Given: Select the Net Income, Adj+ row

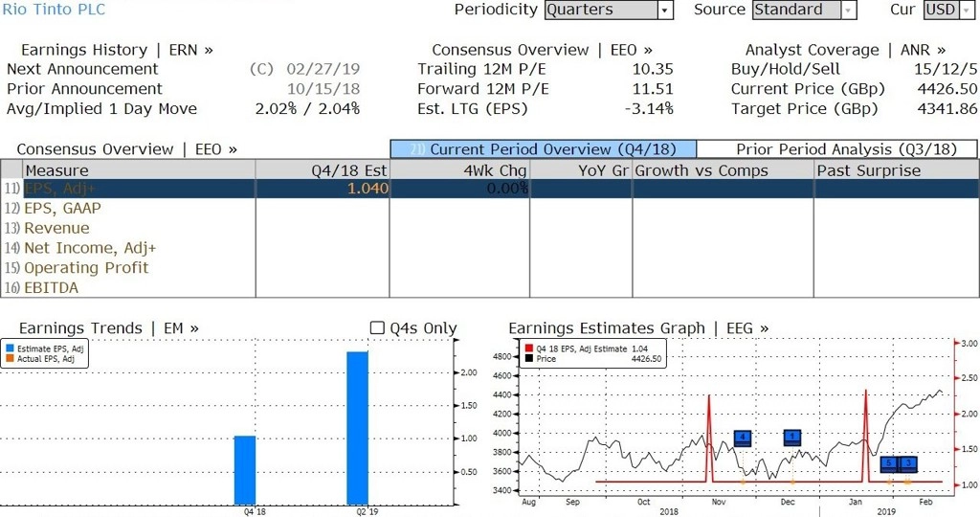Looking at the screenshot, I should click(490, 248).
